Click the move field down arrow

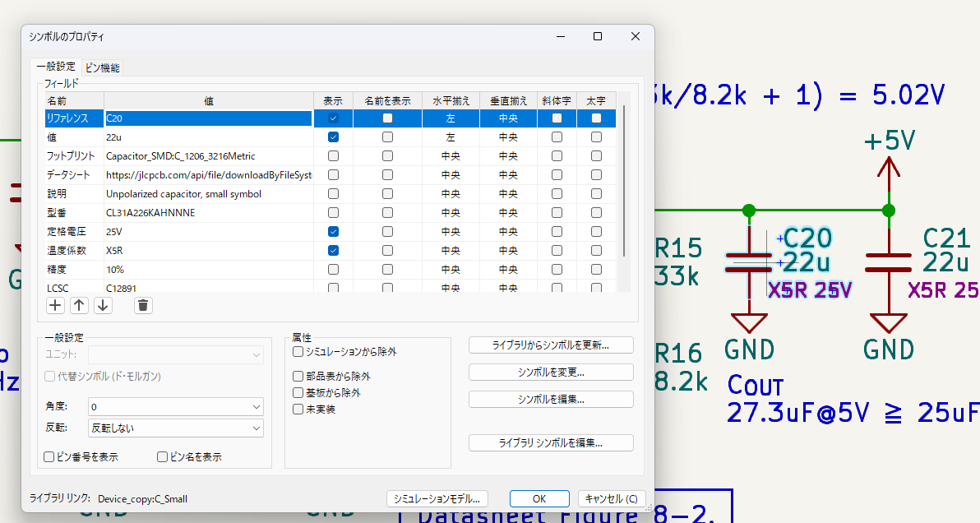(103, 306)
